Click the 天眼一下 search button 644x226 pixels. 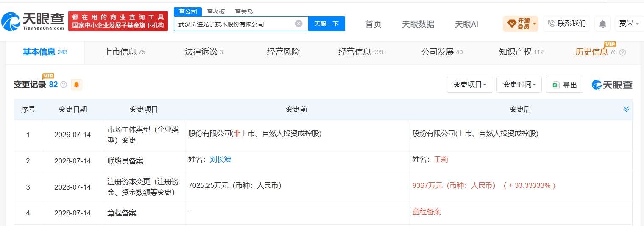(x=326, y=24)
